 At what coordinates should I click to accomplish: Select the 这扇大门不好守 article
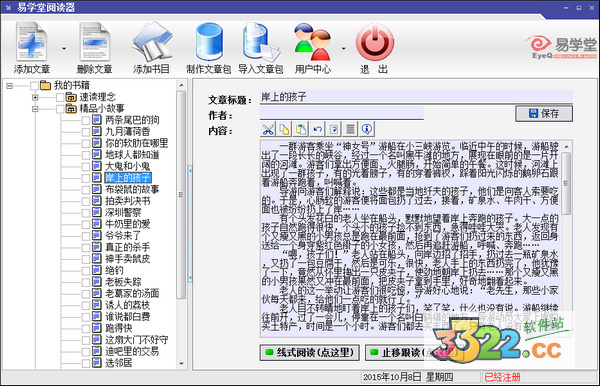pos(137,340)
